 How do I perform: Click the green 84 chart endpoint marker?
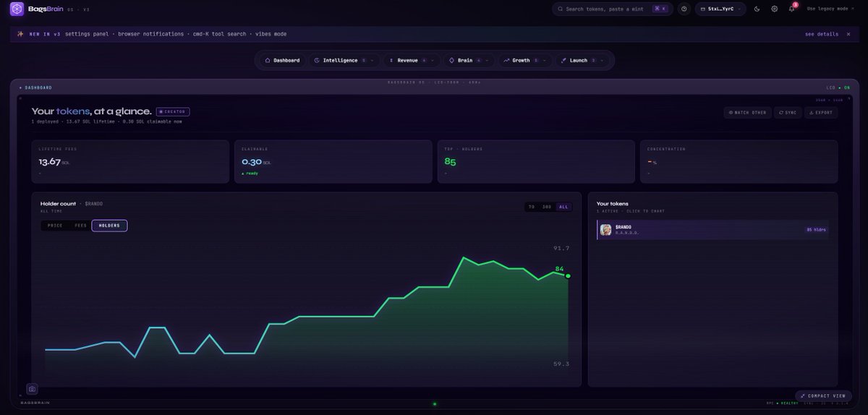click(x=568, y=276)
